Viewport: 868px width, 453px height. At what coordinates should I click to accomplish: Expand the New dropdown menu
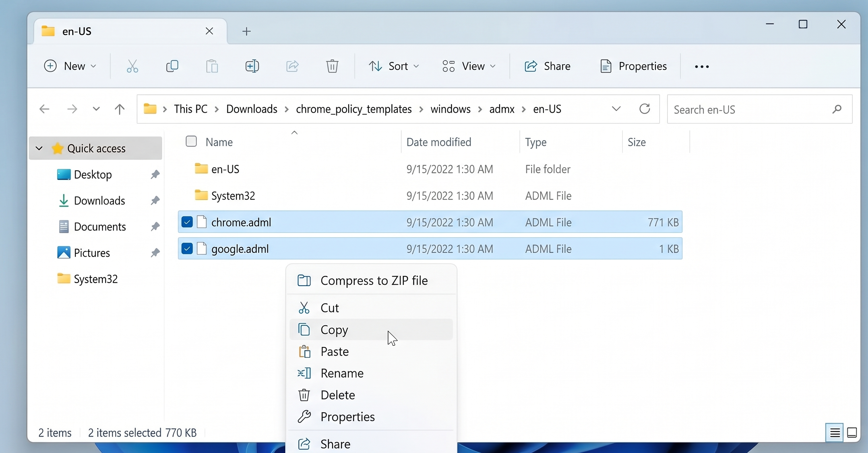[70, 66]
